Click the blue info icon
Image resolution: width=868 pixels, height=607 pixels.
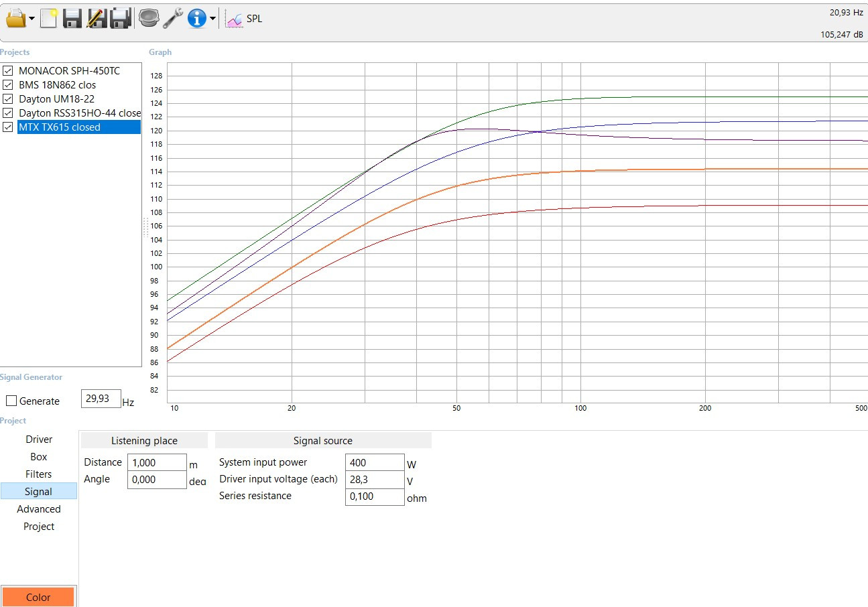196,19
